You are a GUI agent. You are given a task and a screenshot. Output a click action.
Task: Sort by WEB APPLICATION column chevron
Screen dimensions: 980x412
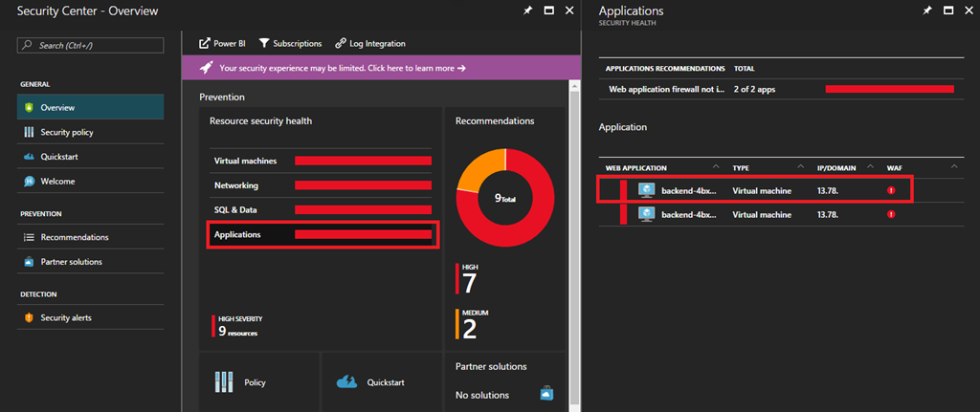tap(716, 166)
